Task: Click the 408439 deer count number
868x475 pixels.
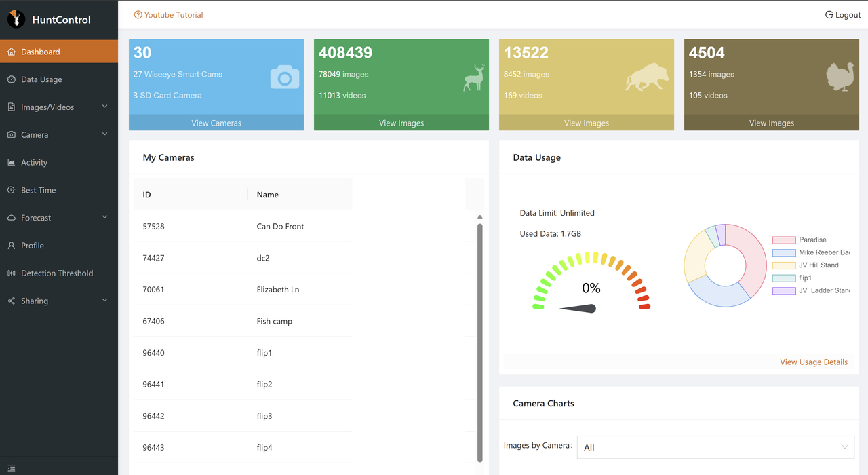Action: click(345, 52)
